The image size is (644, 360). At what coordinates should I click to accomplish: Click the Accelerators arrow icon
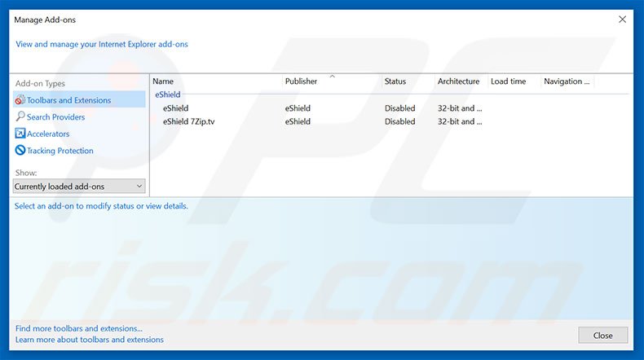pos(20,134)
